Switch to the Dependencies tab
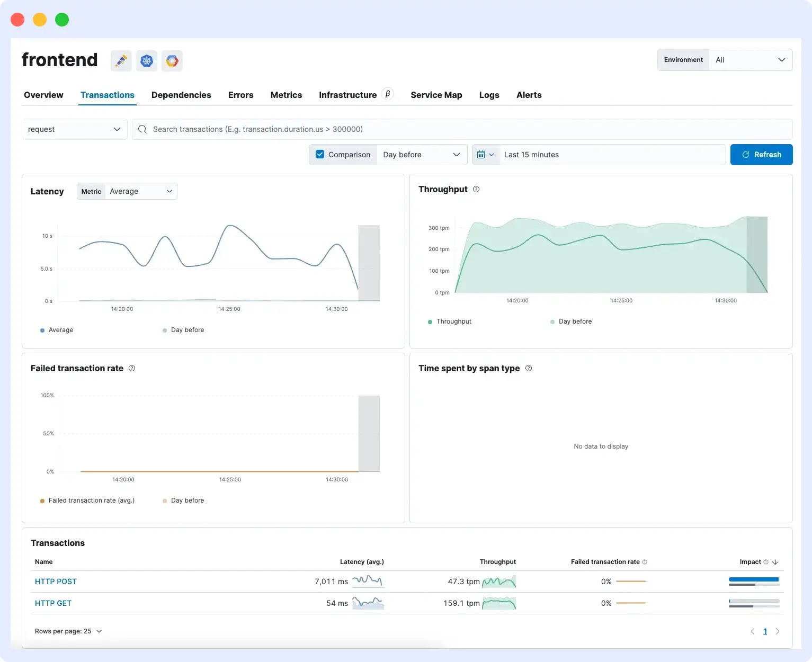812x662 pixels. click(181, 95)
